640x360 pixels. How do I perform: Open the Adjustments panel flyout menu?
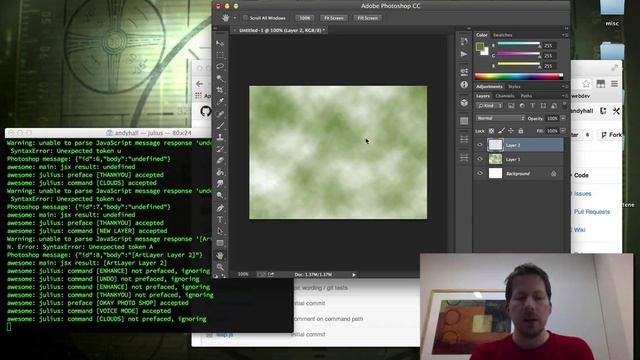pyautogui.click(x=565, y=87)
